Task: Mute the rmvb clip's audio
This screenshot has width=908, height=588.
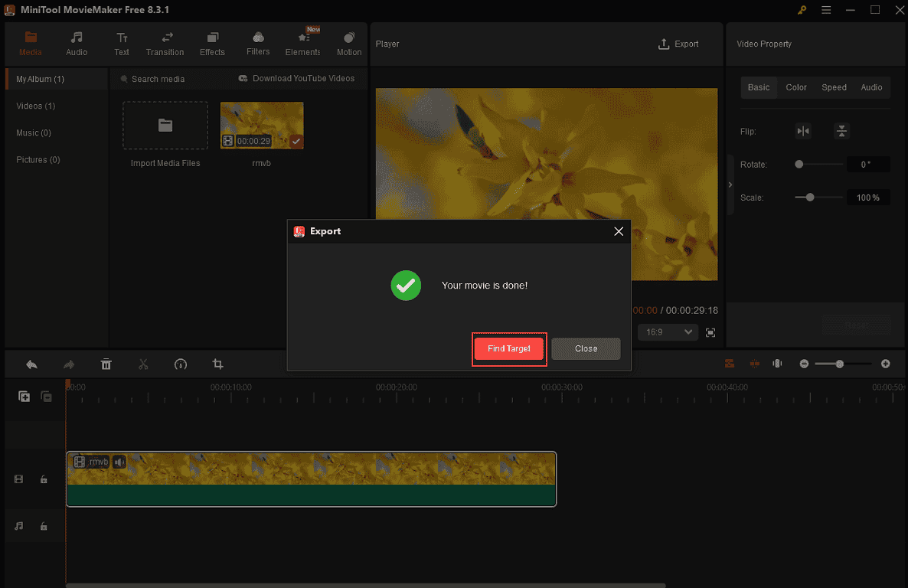Action: (x=119, y=462)
